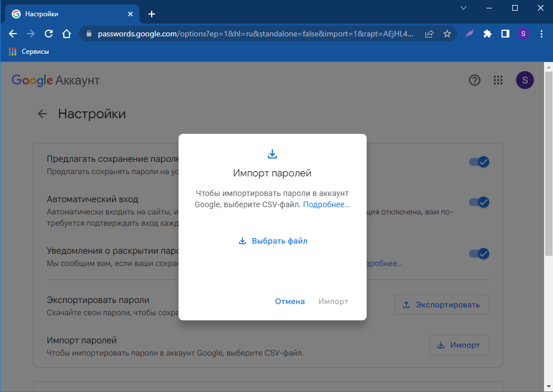Viewport: 553px width, 392px height.
Task: Toggle Уведомления о раскрытии паролей switch
Action: click(479, 254)
